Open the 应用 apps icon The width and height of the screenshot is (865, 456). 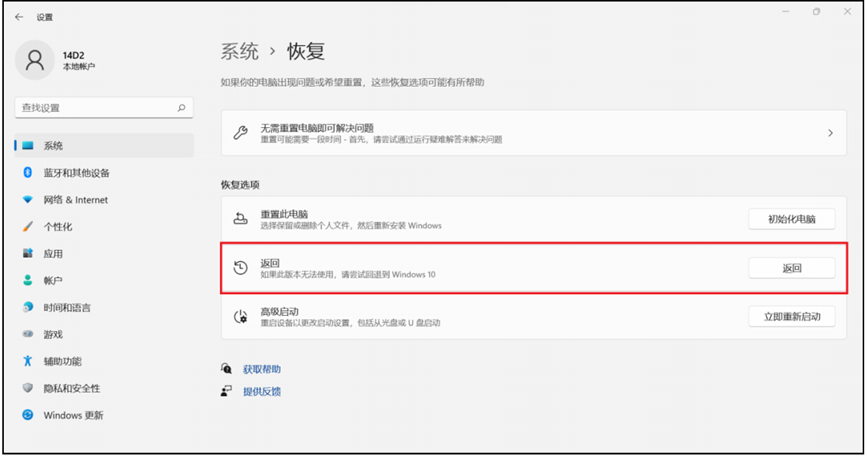pos(28,254)
